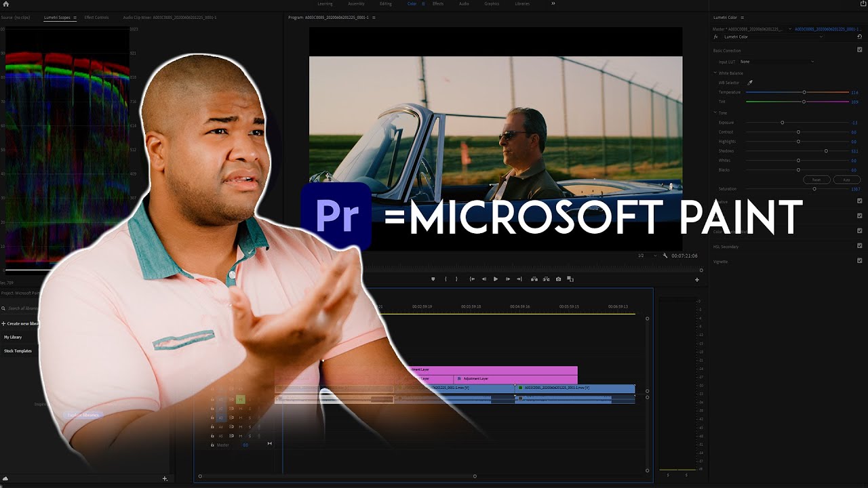
Task: Select the pink Adjustment Layer clip
Action: point(515,378)
